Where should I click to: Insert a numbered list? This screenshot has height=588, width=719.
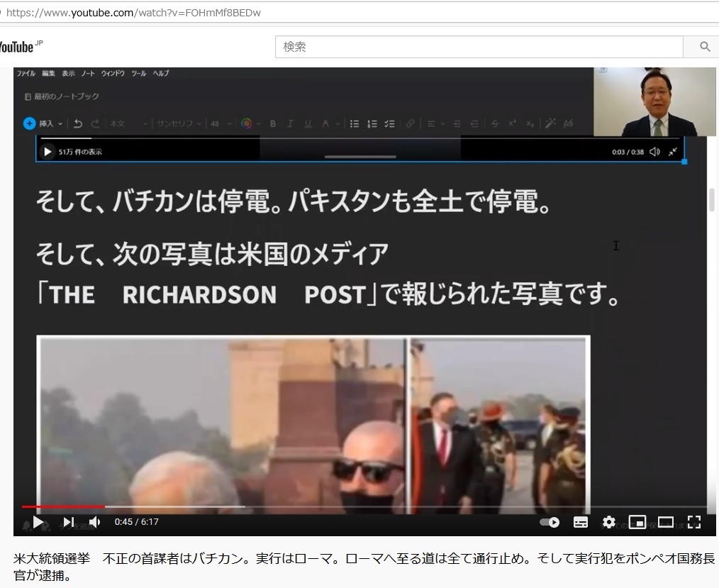point(372,123)
